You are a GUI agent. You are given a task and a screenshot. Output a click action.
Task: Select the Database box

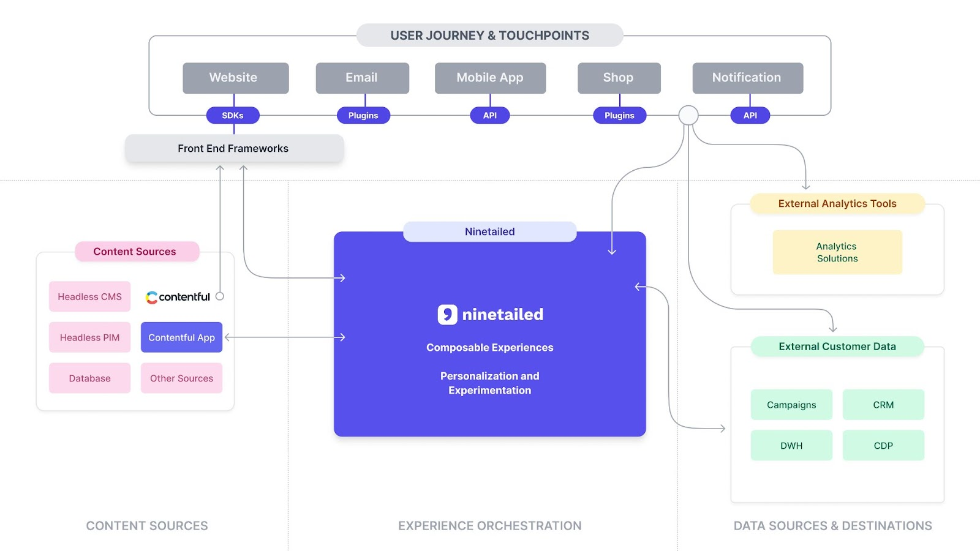pos(90,378)
